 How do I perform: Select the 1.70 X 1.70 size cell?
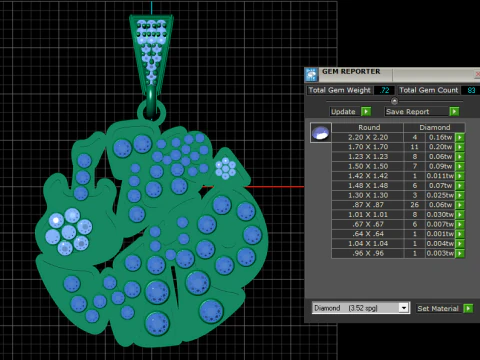pos(368,147)
